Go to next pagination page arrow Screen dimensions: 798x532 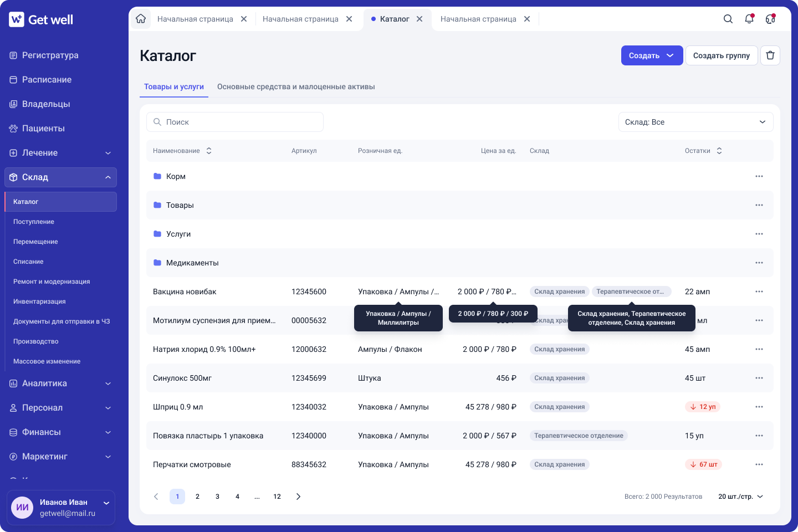298,497
